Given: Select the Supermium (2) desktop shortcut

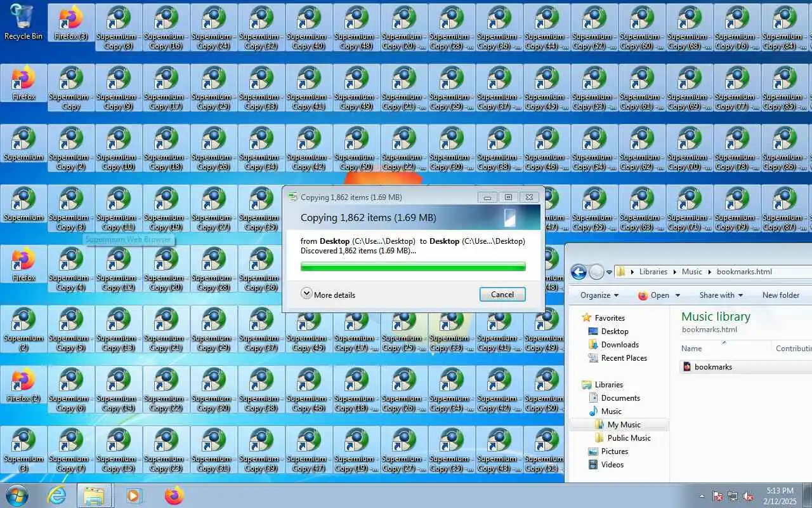Looking at the screenshot, I should pyautogui.click(x=23, y=329).
